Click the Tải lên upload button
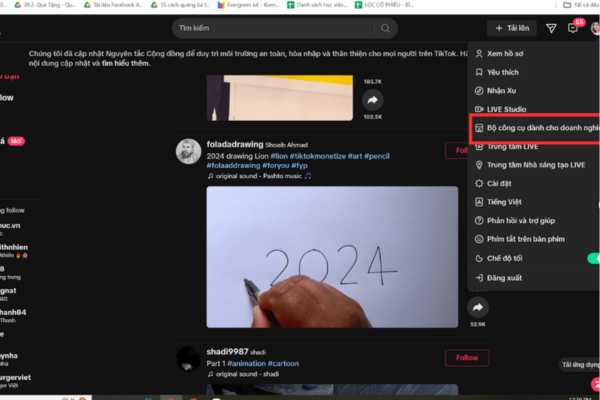 [x=512, y=28]
